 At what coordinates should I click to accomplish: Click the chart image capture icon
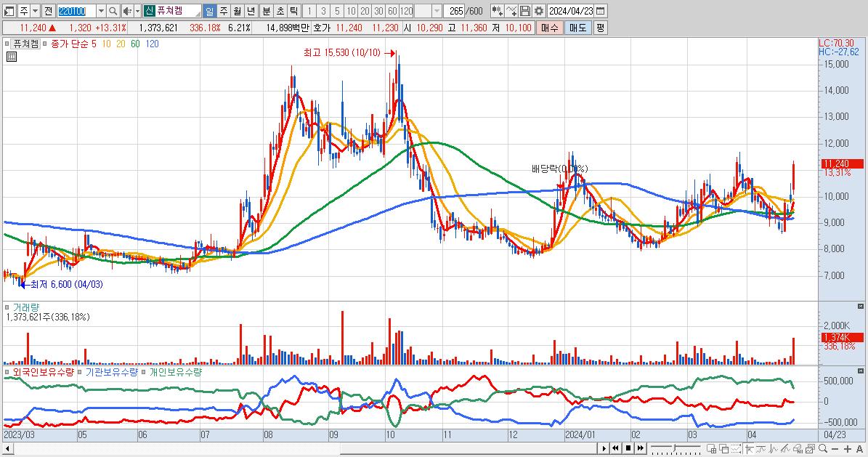[x=810, y=448]
